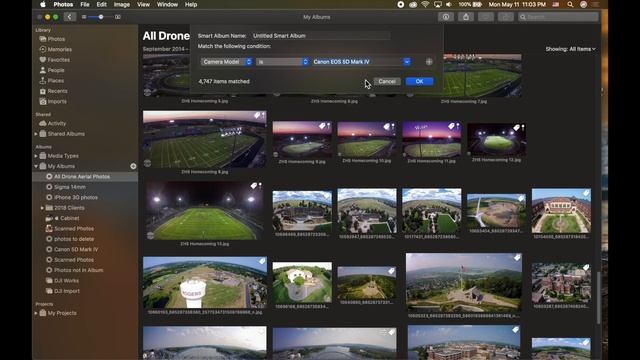Open the Help menu
Viewport: 640px width, 360px height.
point(191,4)
